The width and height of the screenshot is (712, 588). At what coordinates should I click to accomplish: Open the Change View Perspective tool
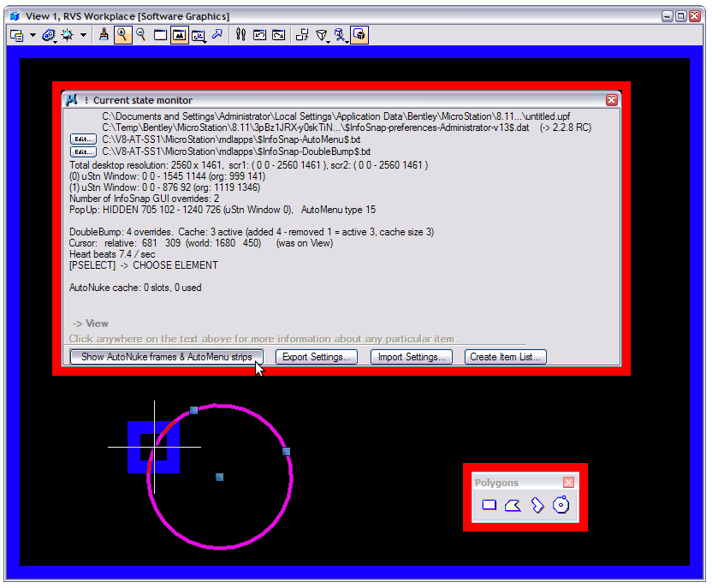322,35
